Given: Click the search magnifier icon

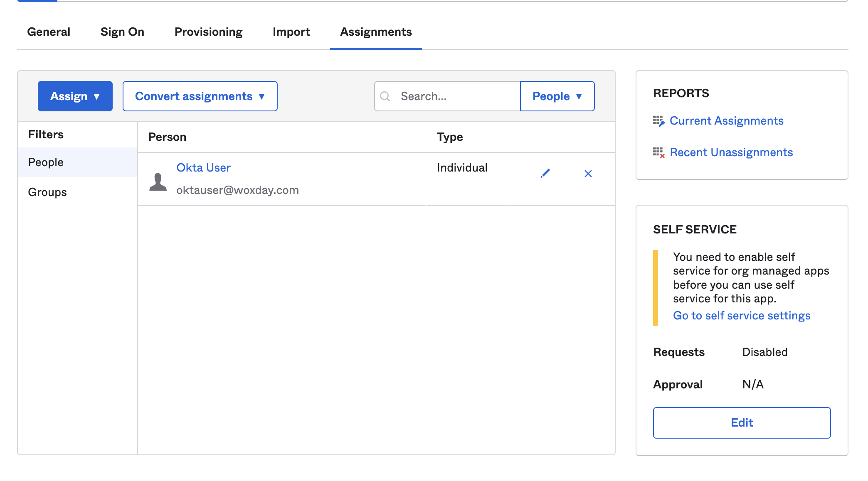Looking at the screenshot, I should click(x=385, y=96).
